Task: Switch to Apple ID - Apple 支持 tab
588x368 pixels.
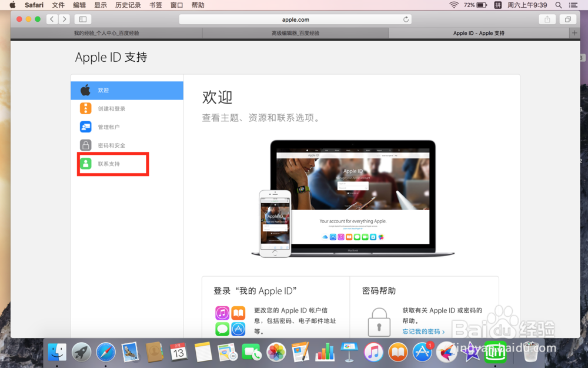Action: point(479,33)
